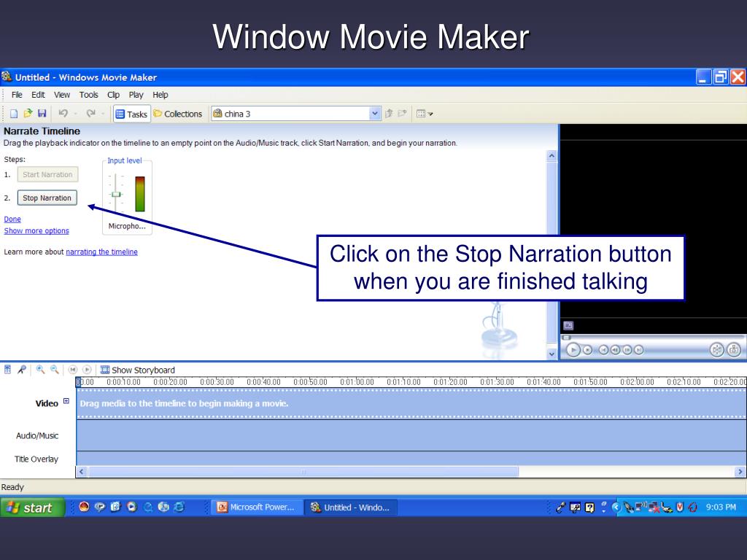Click the New Collection Folder icon
Viewport: 747px width, 560px height.
(x=403, y=113)
